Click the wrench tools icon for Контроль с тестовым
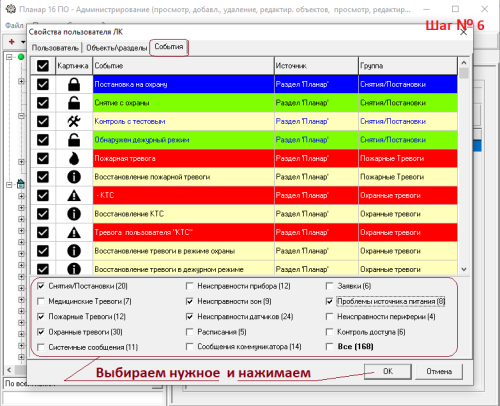The width and height of the screenshot is (500, 406). [74, 121]
